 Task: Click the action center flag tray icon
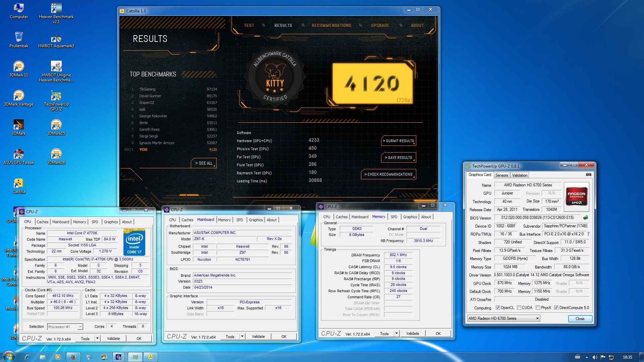603,357
